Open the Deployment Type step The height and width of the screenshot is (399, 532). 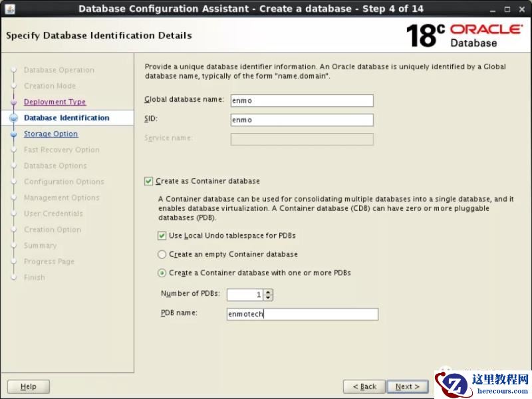(x=55, y=102)
